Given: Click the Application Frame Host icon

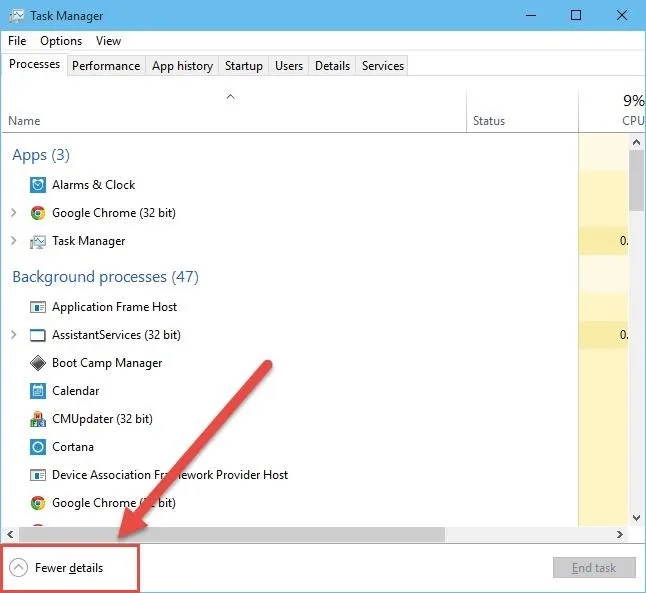Looking at the screenshot, I should coord(37,307).
